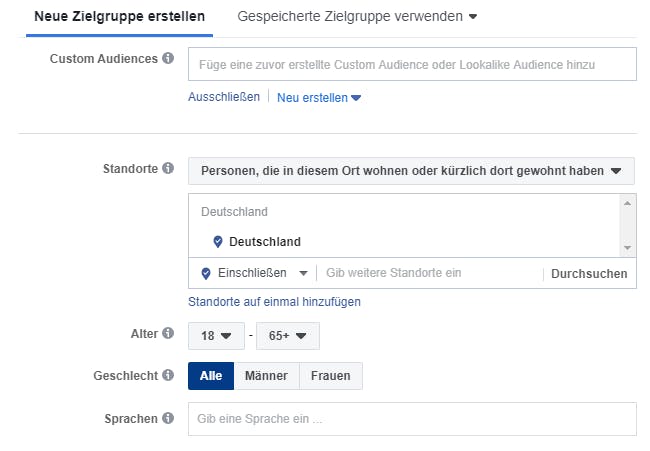Click info icon next to Sprachen
This screenshot has height=451, width=650.
[x=168, y=417]
